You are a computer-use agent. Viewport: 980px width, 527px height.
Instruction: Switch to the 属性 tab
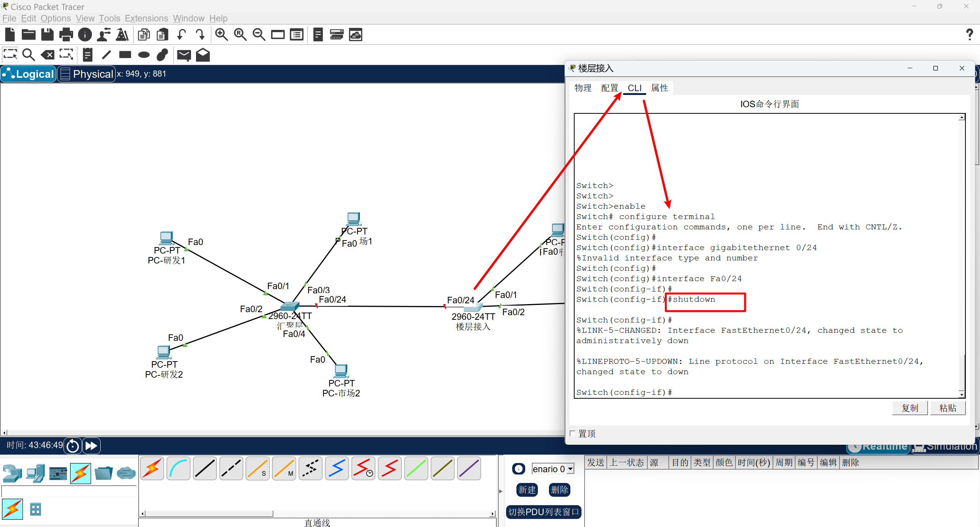(660, 88)
